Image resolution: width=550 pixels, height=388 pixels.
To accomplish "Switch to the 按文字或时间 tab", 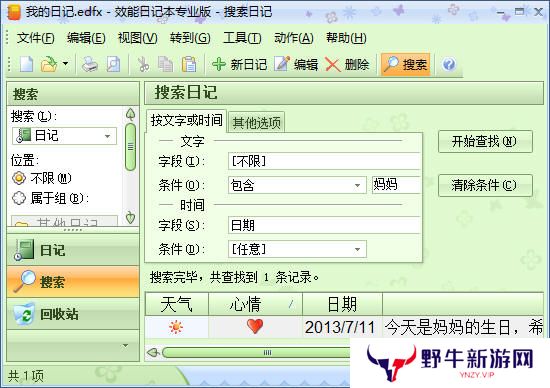I will point(187,121).
